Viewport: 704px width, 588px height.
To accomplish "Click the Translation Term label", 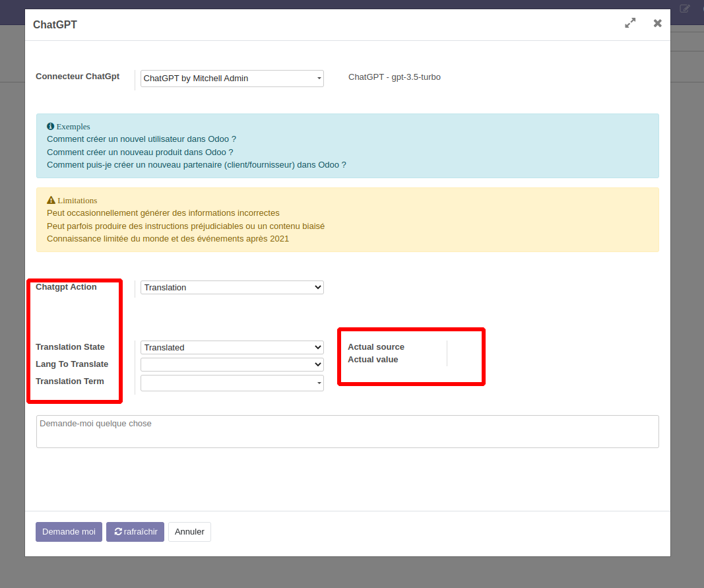I will click(69, 381).
